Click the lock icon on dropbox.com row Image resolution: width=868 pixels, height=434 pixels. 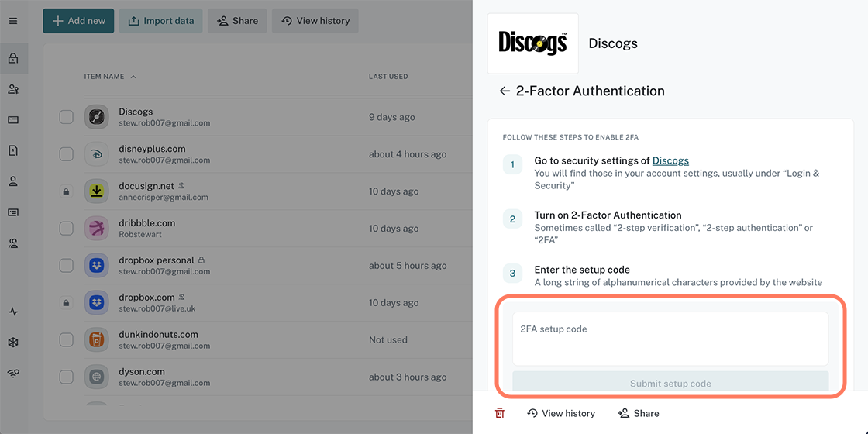pos(66,303)
